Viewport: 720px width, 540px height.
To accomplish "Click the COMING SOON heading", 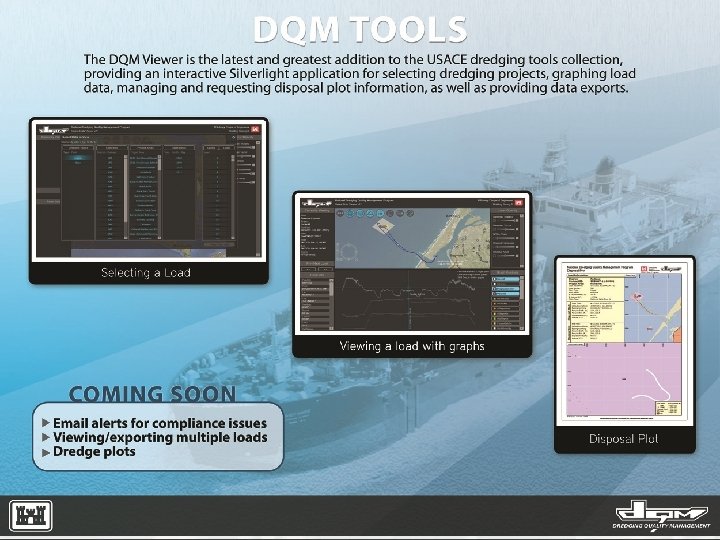I will (x=152, y=394).
